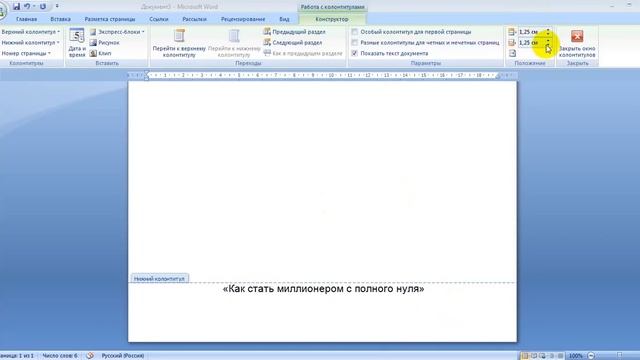The height and width of the screenshot is (360, 640).
Task: Switch to Print Layout view icon
Action: tap(525, 356)
